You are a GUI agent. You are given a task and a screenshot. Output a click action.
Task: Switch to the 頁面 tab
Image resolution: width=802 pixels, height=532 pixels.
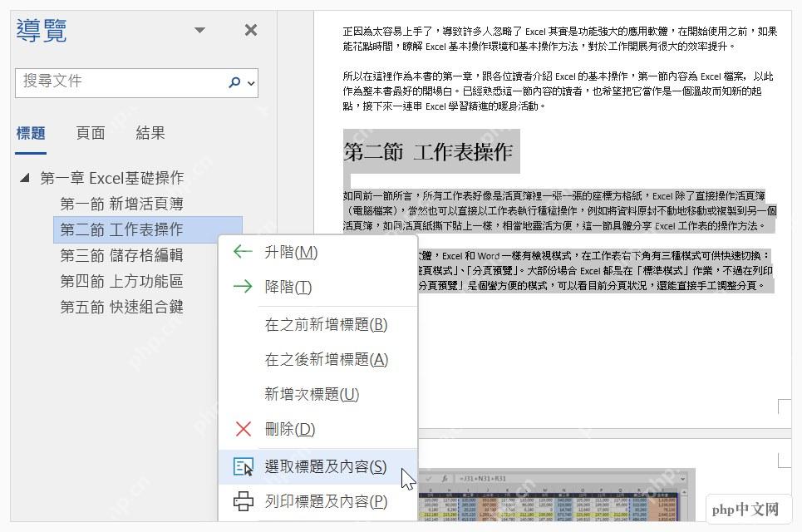(91, 134)
